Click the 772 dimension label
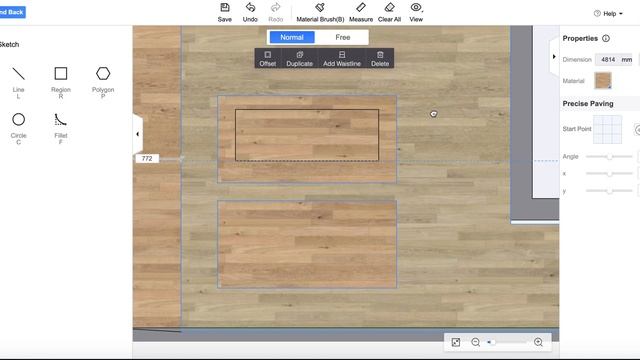This screenshot has width=640, height=360. click(147, 158)
